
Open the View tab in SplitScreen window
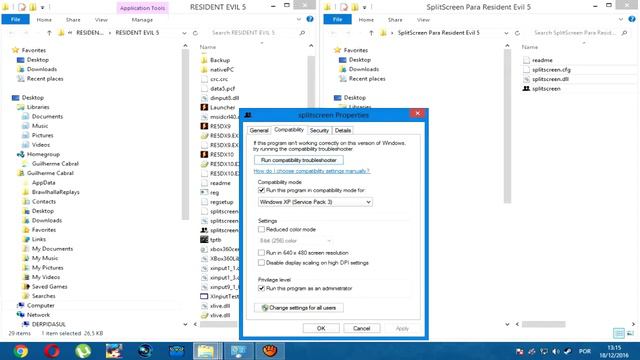423,20
